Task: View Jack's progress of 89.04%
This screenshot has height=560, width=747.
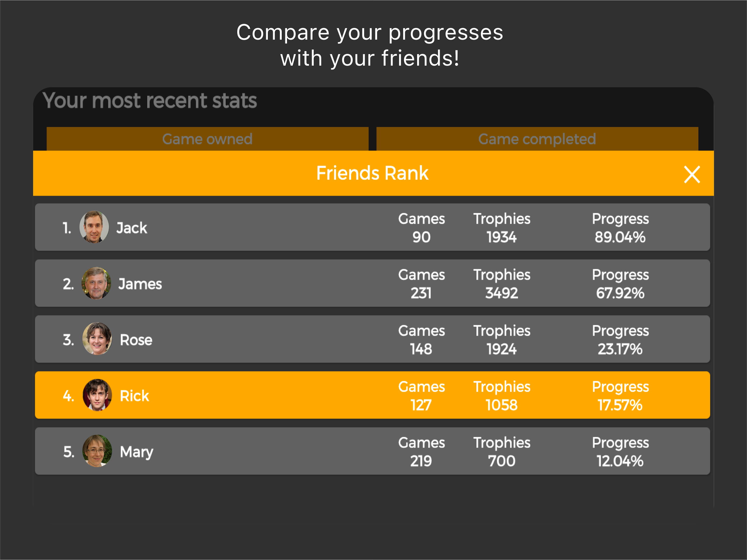Action: [x=620, y=237]
